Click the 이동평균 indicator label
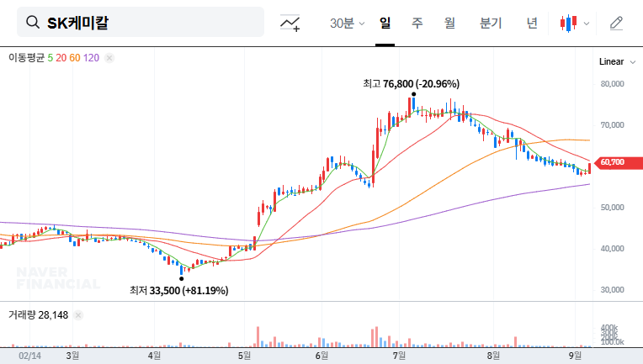This screenshot has width=643, height=364. (26, 58)
